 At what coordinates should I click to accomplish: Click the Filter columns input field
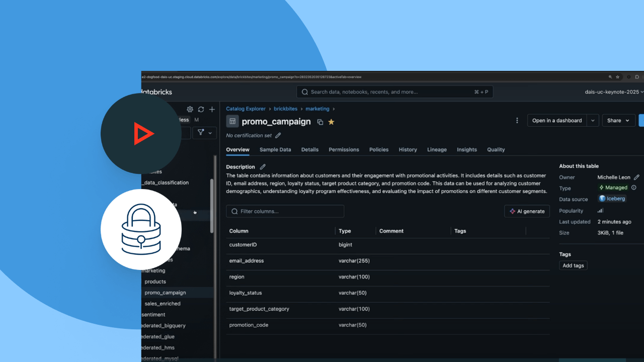pyautogui.click(x=285, y=211)
